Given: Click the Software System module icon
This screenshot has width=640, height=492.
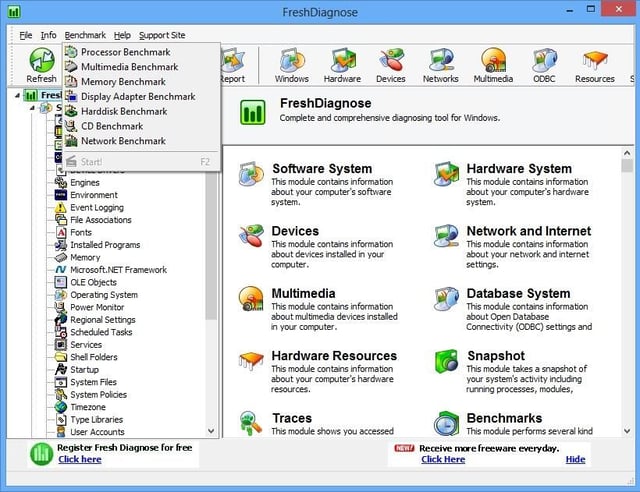Looking at the screenshot, I should click(x=251, y=174).
